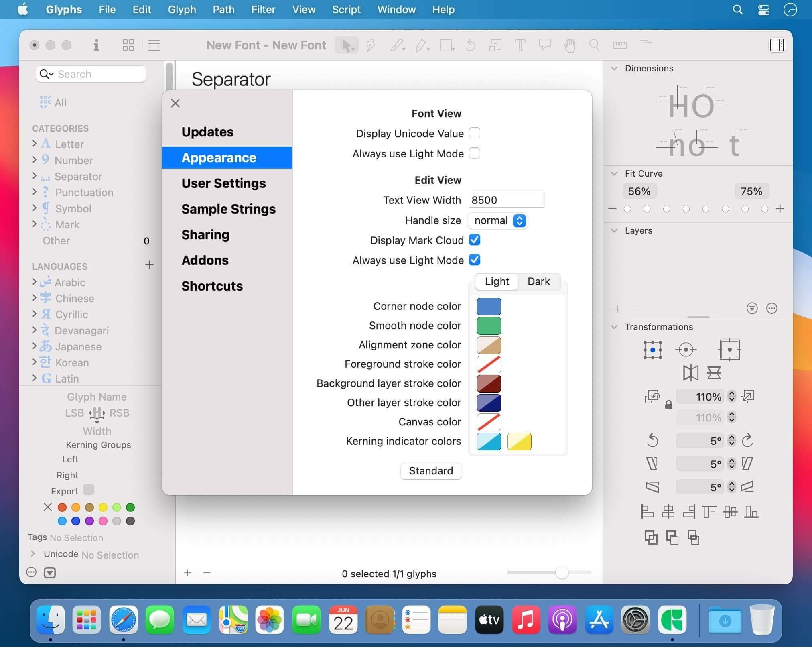Enable Display Unicode Value checkbox
Image resolution: width=812 pixels, height=647 pixels.
(x=475, y=133)
